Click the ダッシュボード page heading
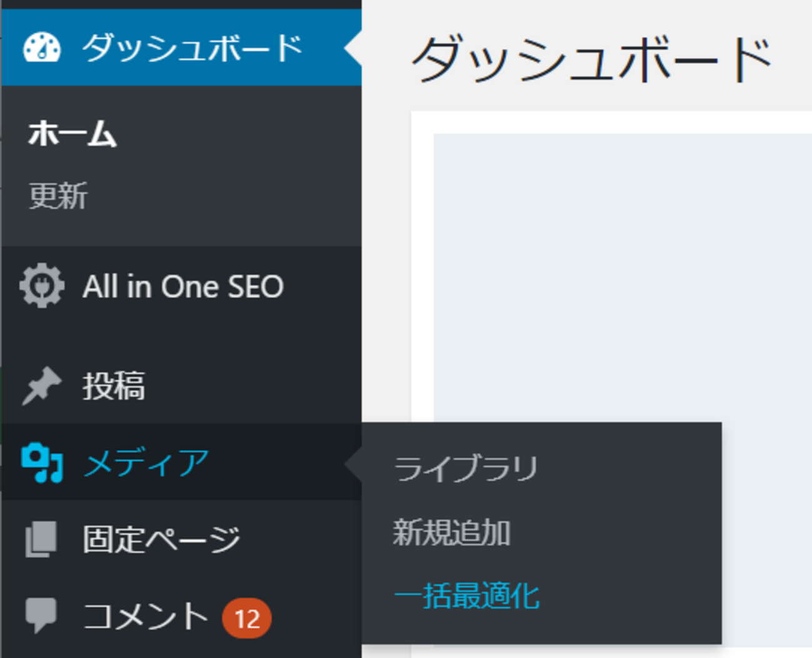 click(591, 59)
